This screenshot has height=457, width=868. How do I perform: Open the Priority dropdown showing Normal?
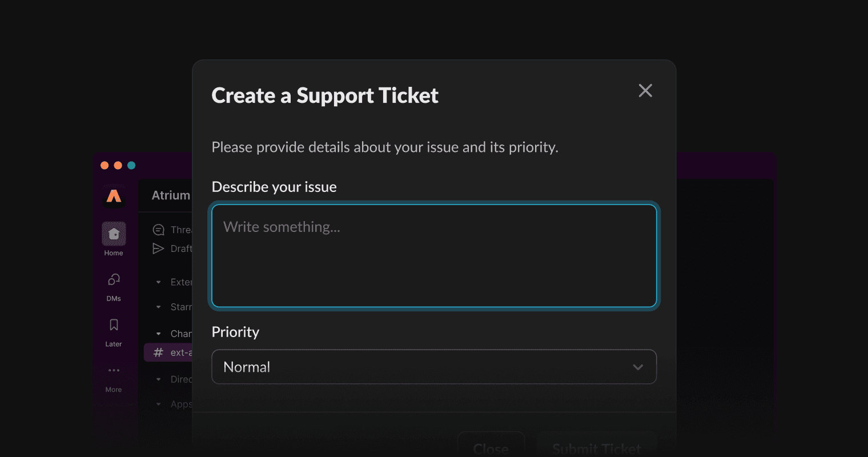pyautogui.click(x=433, y=367)
